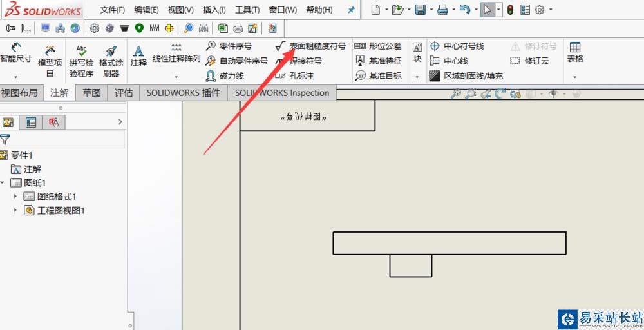Screen dimensions: 644x330
Task: Click the binoculars search icon
Action: 204,28
